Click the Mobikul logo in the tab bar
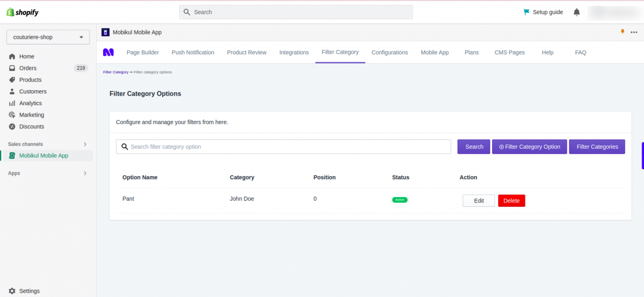644x297 pixels. pos(108,52)
